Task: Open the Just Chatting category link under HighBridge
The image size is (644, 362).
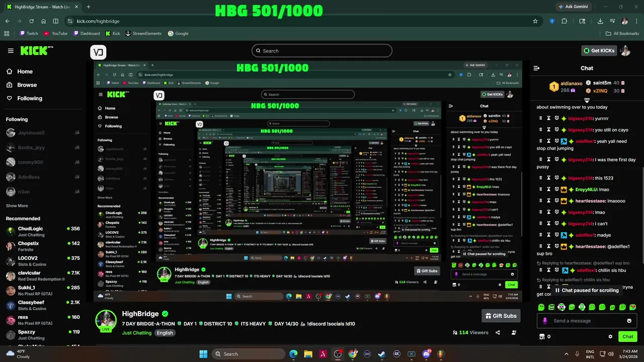Action: point(136,333)
